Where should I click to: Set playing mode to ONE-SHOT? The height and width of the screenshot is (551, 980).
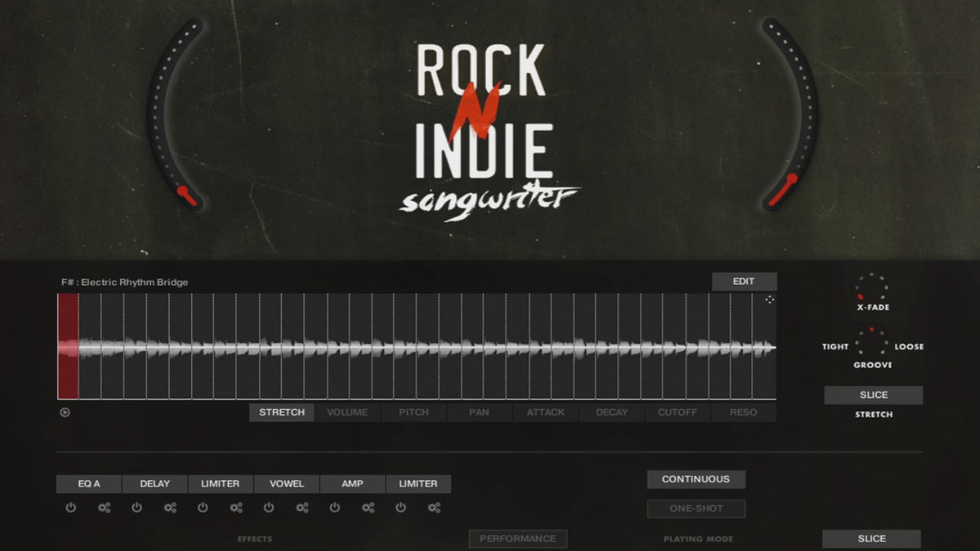(696, 509)
